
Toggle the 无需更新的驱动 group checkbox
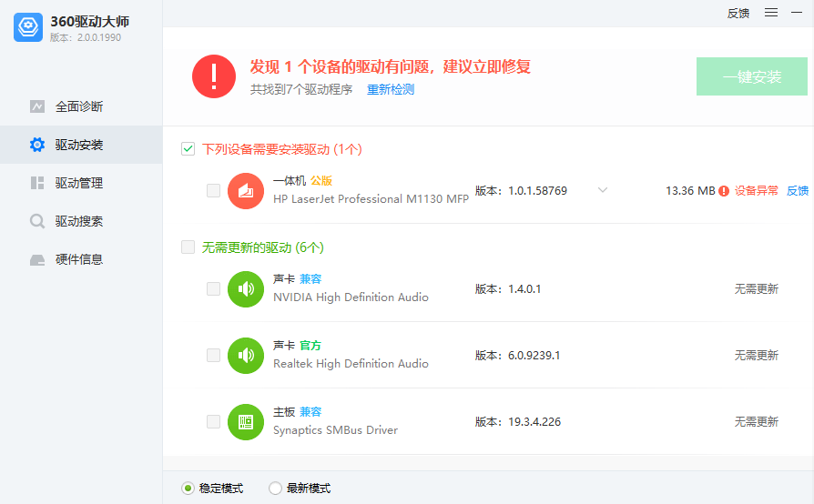[x=188, y=247]
